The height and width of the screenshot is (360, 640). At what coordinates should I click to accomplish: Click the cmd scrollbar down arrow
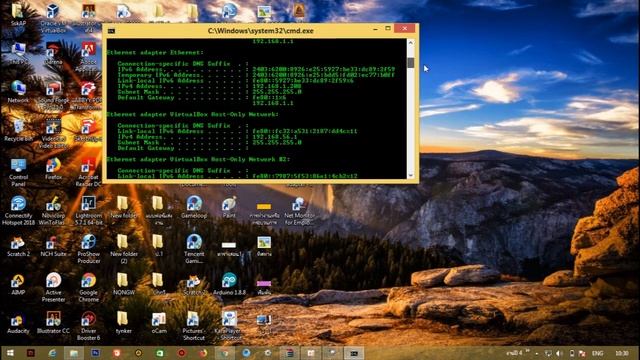click(411, 175)
